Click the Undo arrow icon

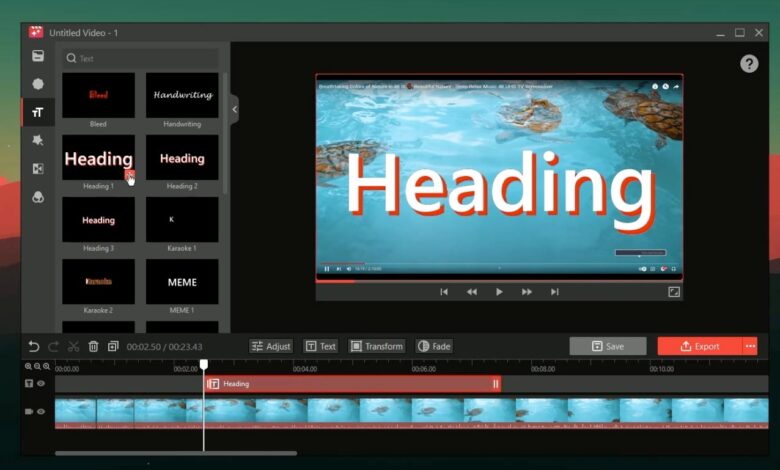pos(34,346)
